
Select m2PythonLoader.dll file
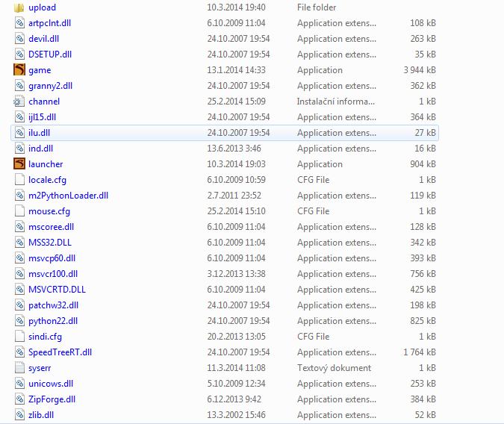point(68,196)
